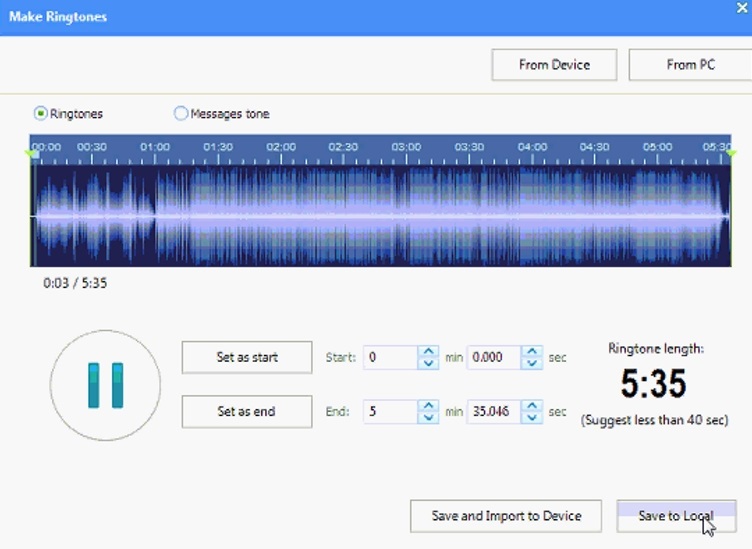752x549 pixels.
Task: Click Save and Import to Device
Action: click(506, 516)
